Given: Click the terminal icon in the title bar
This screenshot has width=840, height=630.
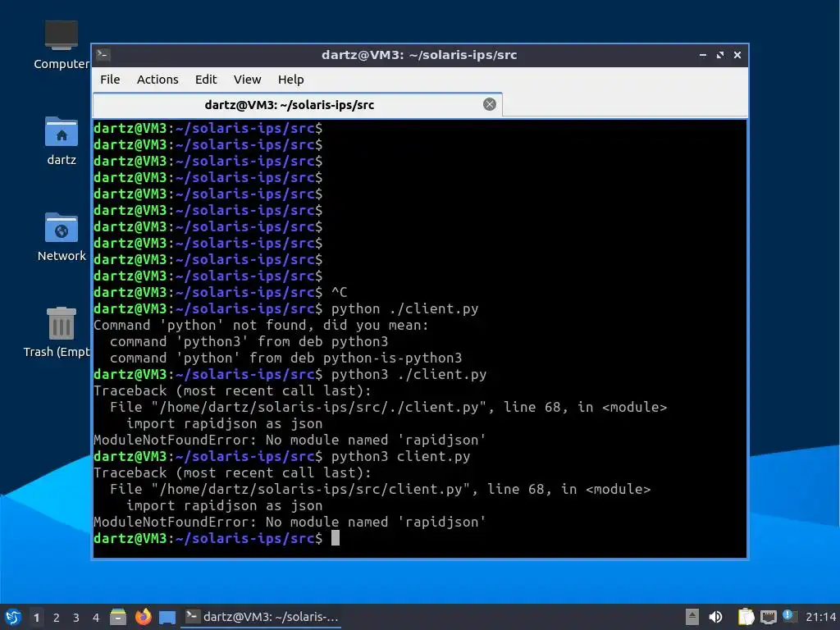Looking at the screenshot, I should point(103,55).
